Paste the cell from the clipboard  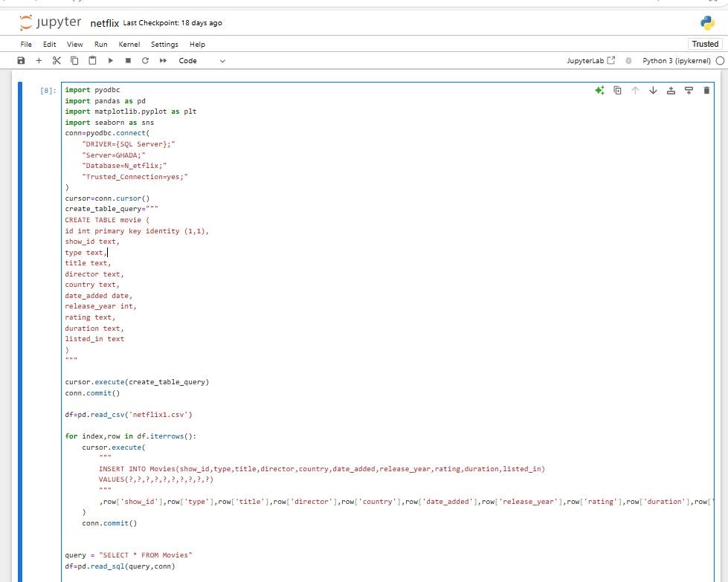(92, 60)
